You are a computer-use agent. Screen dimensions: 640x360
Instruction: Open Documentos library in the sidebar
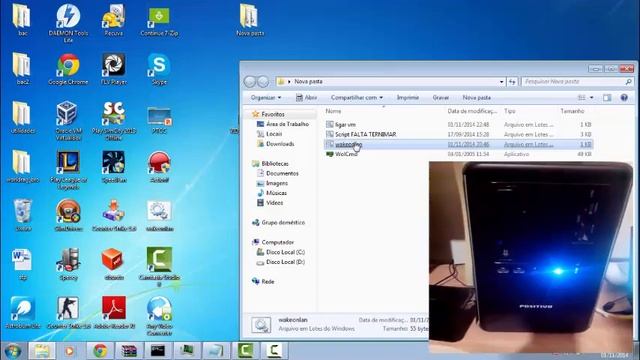(x=282, y=173)
